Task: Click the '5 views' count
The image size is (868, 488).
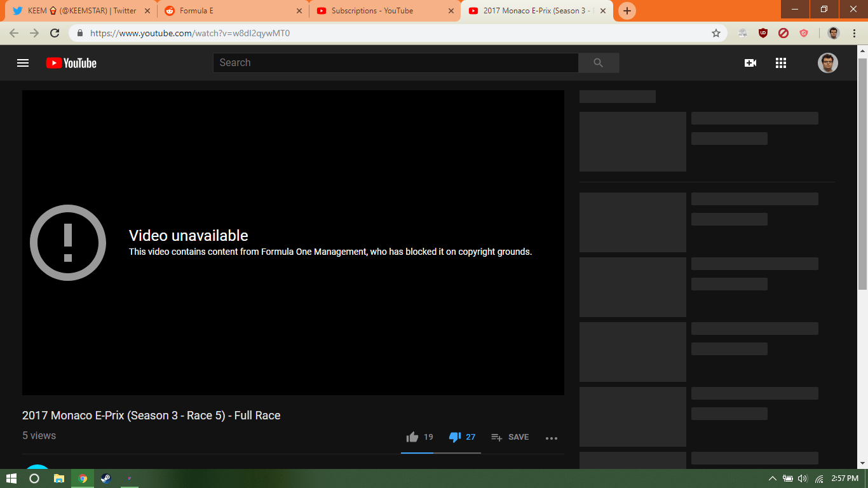Action: click(39, 436)
